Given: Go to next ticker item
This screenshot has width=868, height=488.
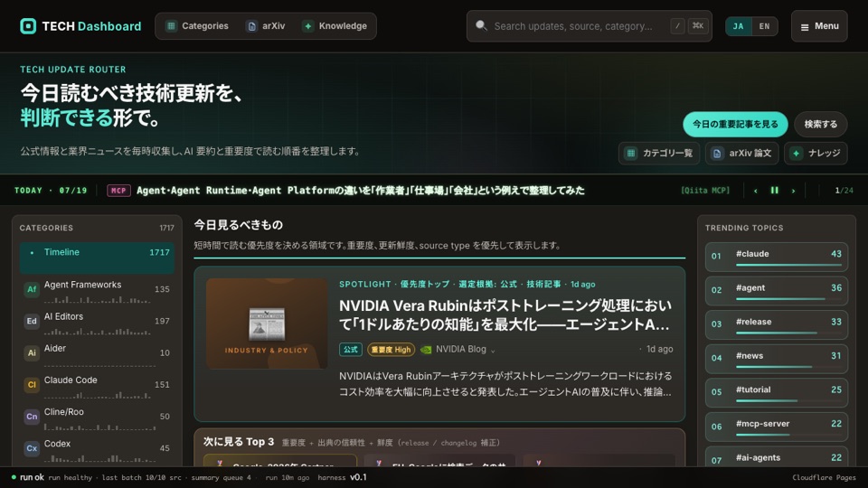Looking at the screenshot, I should pos(793,191).
